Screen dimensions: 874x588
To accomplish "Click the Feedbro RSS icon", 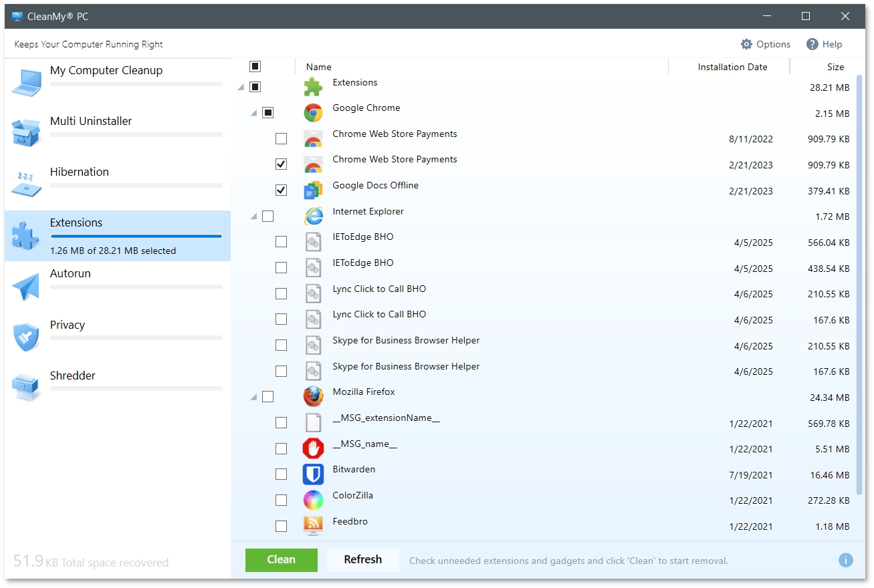I will pyautogui.click(x=313, y=526).
